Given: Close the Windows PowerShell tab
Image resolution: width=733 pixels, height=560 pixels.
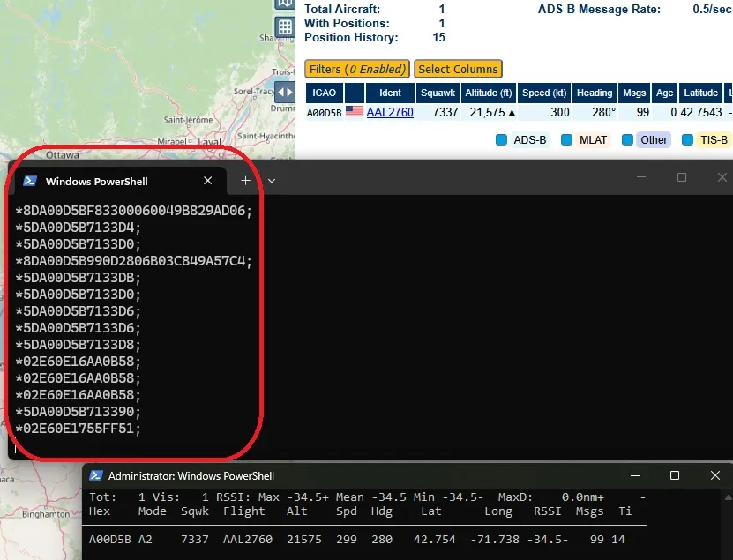Looking at the screenshot, I should coord(208,180).
